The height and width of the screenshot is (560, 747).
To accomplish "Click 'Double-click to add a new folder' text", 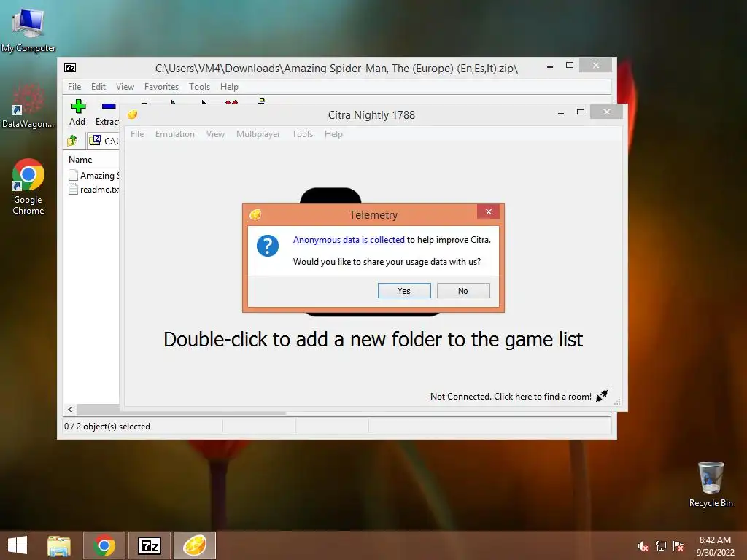I will tap(373, 340).
